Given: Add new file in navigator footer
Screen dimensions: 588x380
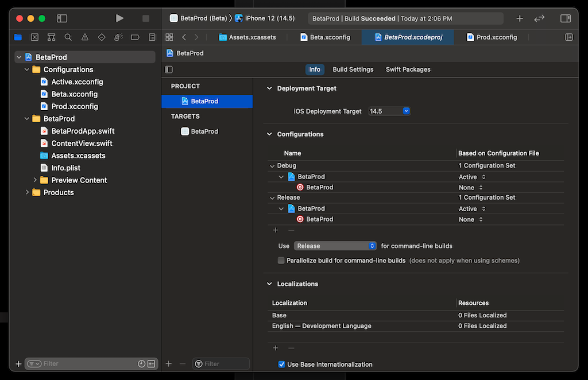Looking at the screenshot, I should [x=18, y=364].
